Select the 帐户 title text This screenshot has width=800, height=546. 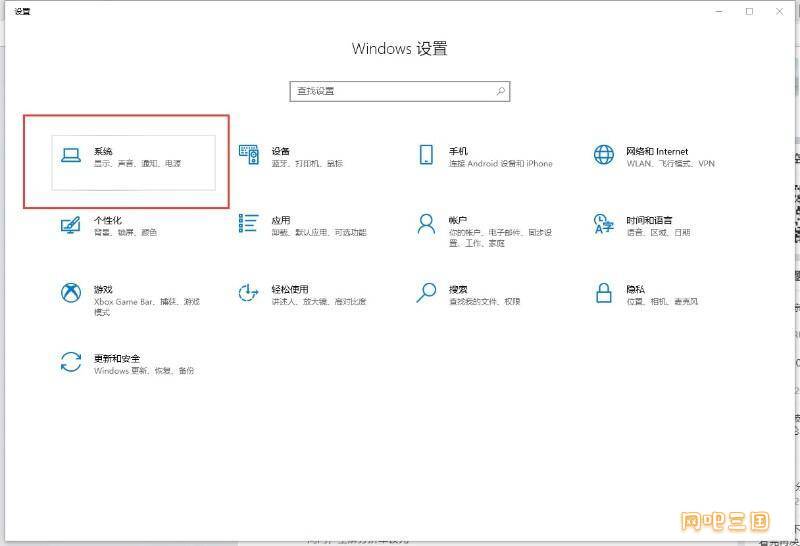pos(458,220)
